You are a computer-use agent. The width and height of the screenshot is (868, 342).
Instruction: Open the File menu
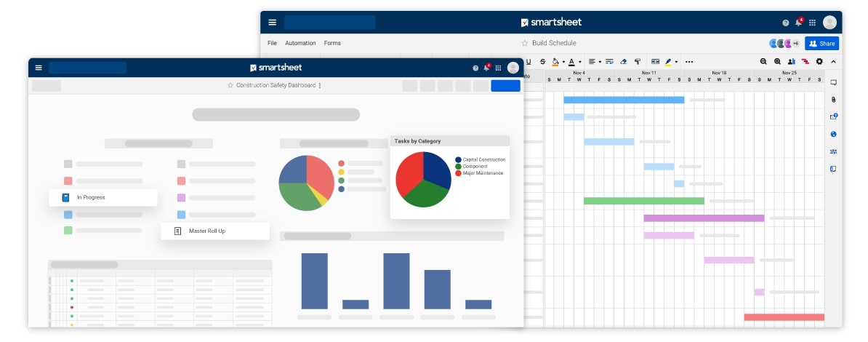272,43
